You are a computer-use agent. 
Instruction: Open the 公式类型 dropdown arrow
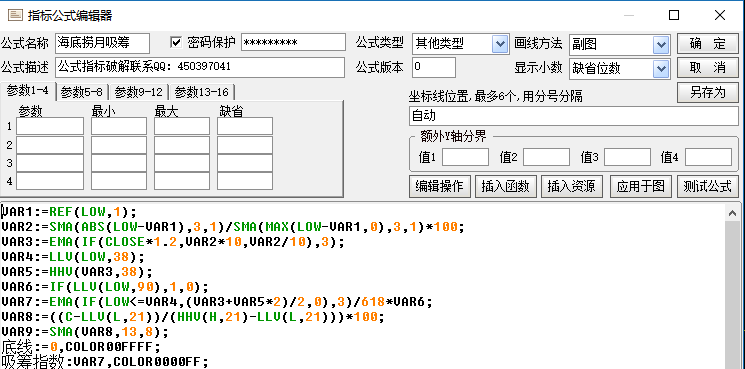[500, 44]
